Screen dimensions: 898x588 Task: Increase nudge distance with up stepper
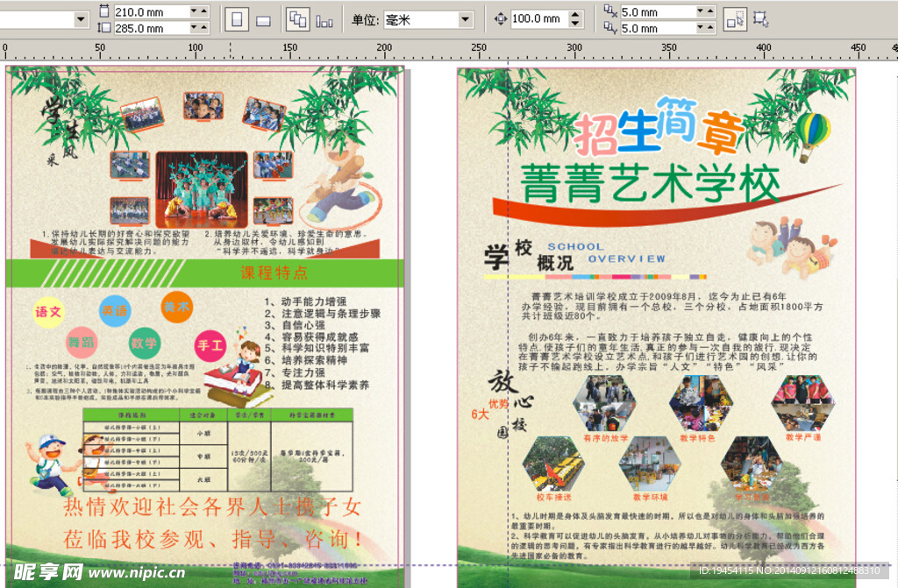point(575,14)
